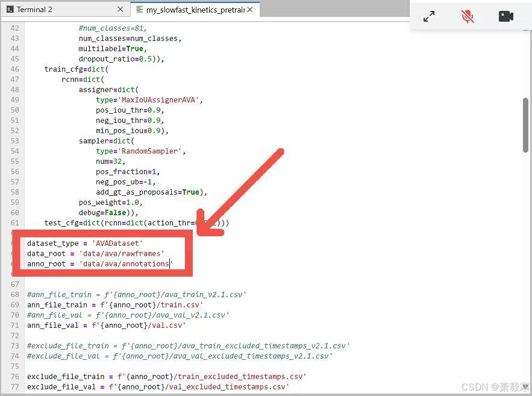532x396 pixels.
Task: Click multilabel=True on line 44
Action: pos(111,49)
